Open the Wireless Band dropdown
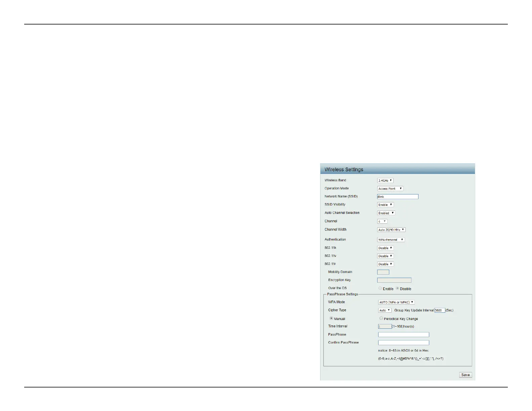532x411 pixels. coord(385,180)
